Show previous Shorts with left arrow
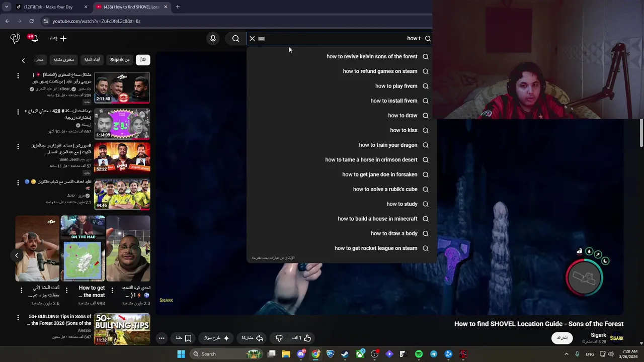Viewport: 644px width, 362px height. pyautogui.click(x=17, y=255)
